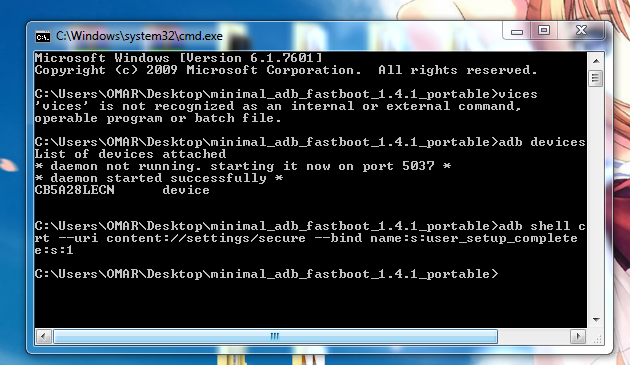Click the "operable program or batch file" line
Screen dimensions: 630x365
tap(158, 118)
